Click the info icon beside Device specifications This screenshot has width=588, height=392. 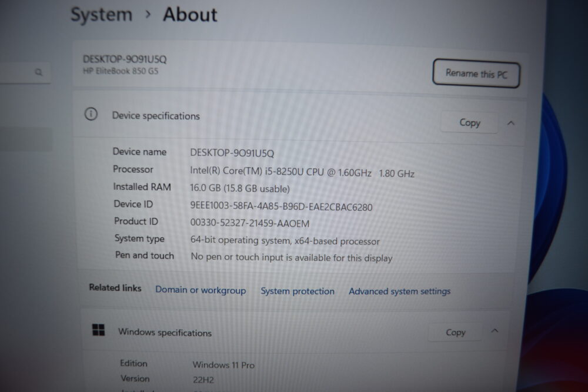(x=91, y=114)
